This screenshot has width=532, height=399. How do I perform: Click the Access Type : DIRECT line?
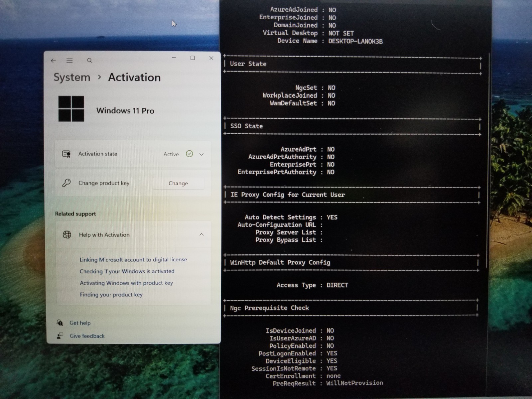pyautogui.click(x=312, y=285)
